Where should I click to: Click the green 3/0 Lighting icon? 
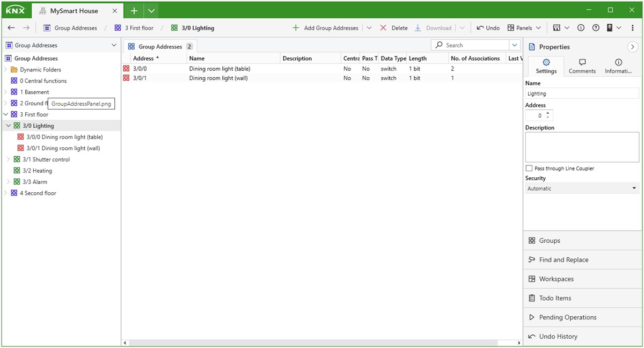(x=17, y=126)
